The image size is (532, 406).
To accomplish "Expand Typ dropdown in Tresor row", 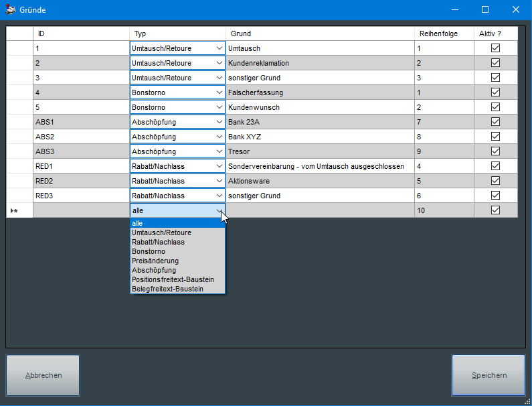I will pos(219,151).
